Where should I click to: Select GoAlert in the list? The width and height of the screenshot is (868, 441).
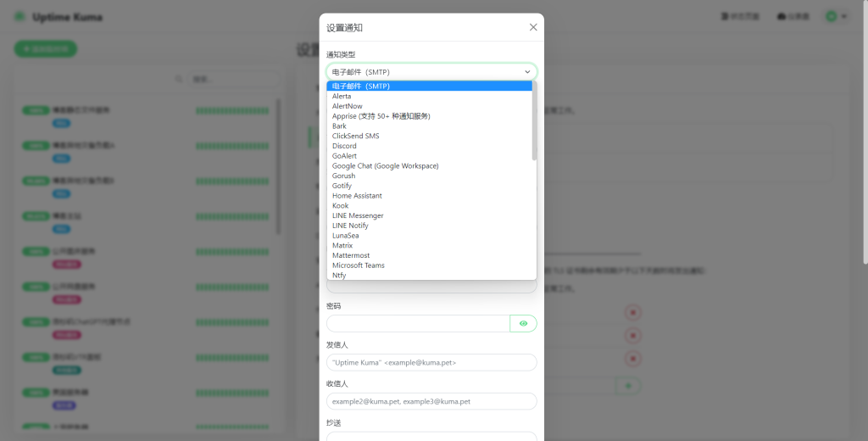point(429,156)
